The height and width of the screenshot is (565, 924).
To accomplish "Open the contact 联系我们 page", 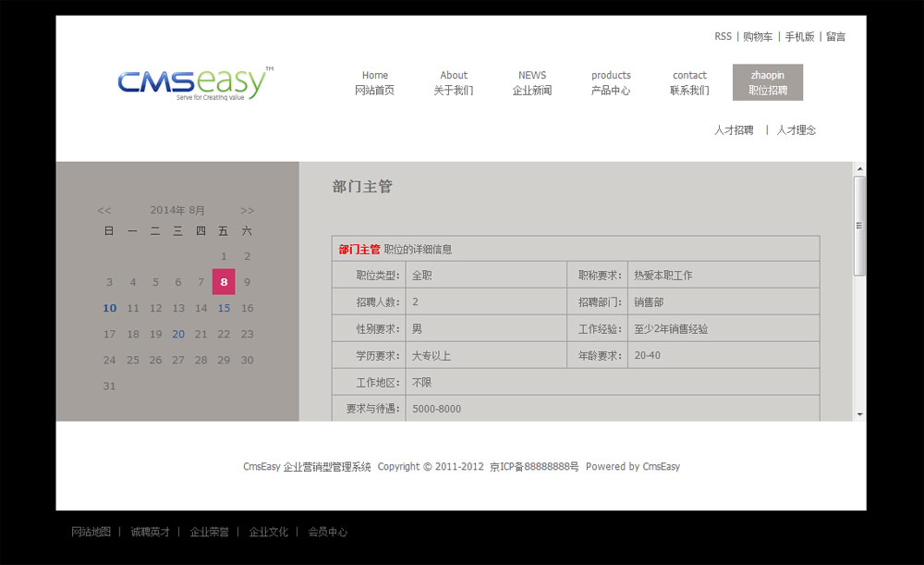I will (689, 82).
